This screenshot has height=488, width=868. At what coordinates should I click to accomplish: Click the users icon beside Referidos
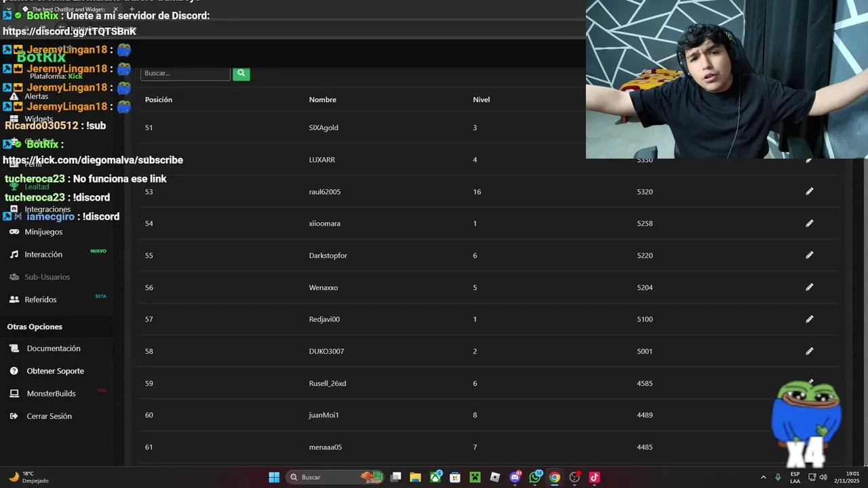(x=14, y=300)
